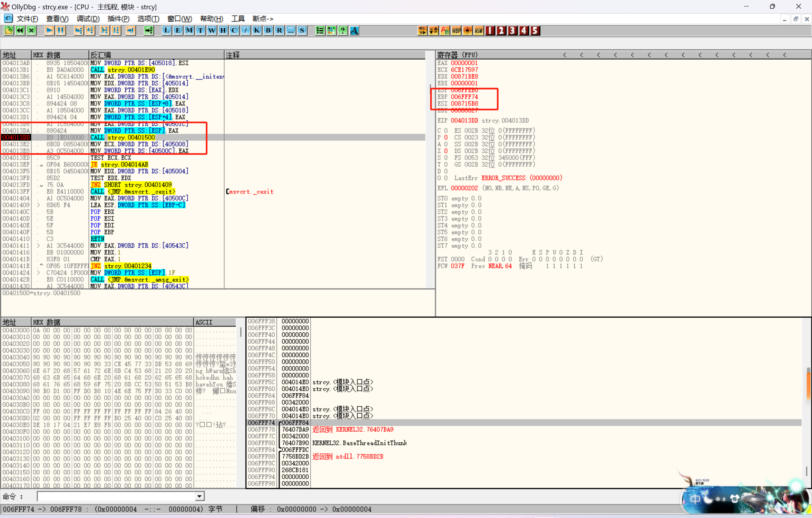The width and height of the screenshot is (812, 518).
Task: Open the Handles window with the H icon
Action: pyautogui.click(x=223, y=31)
